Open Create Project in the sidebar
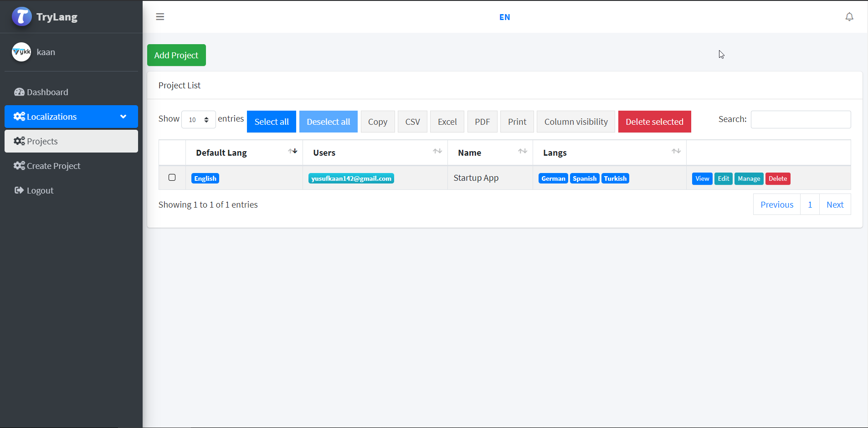 [x=71, y=166]
